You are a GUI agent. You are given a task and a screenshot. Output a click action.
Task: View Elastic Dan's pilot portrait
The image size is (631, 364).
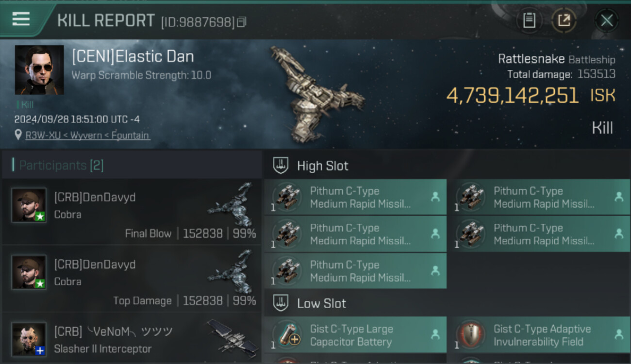[x=39, y=70]
